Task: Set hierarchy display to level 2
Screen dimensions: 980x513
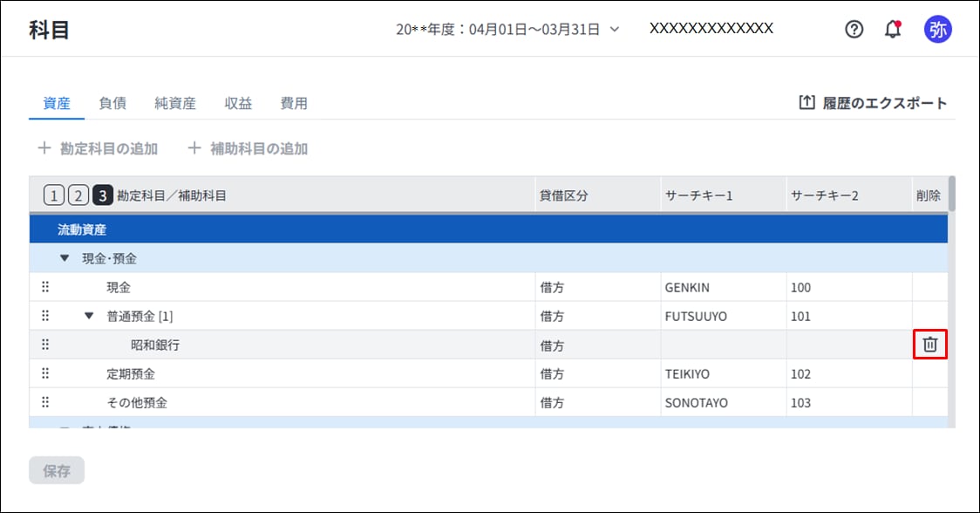Action: pyautogui.click(x=78, y=195)
